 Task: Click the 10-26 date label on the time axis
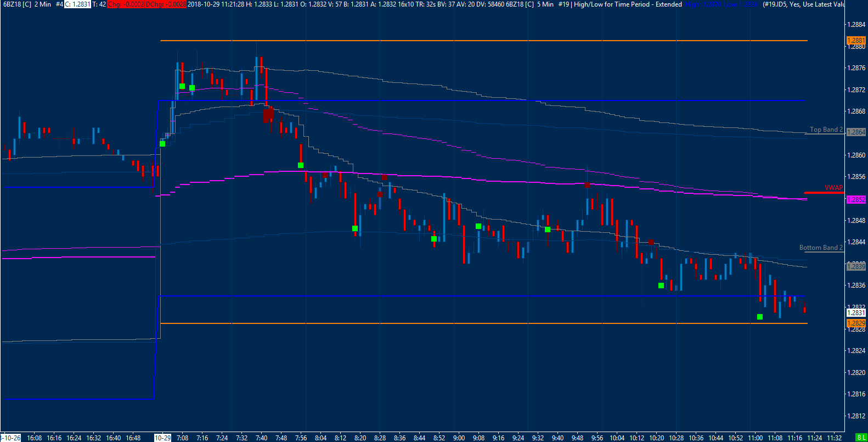pos(12,438)
